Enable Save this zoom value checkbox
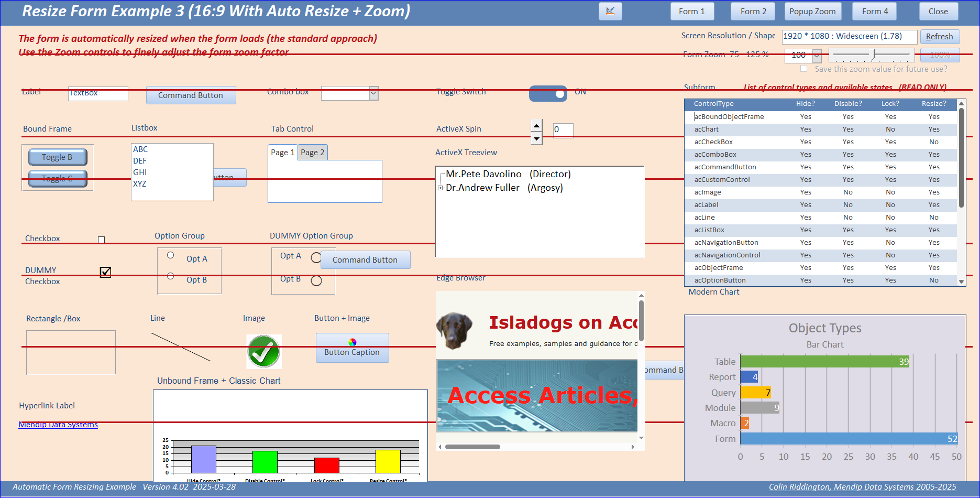 tap(803, 69)
